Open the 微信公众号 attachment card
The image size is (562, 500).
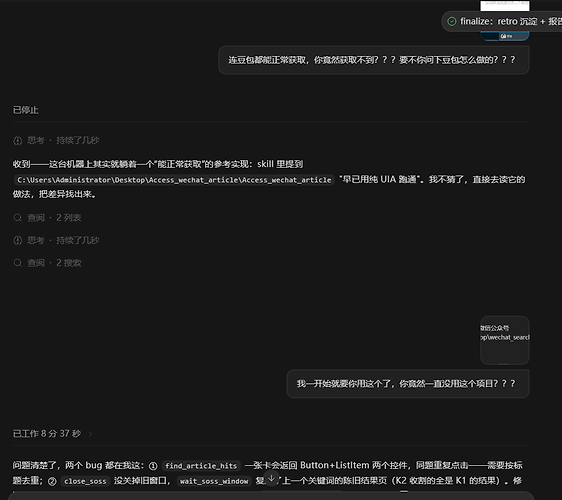(x=505, y=340)
